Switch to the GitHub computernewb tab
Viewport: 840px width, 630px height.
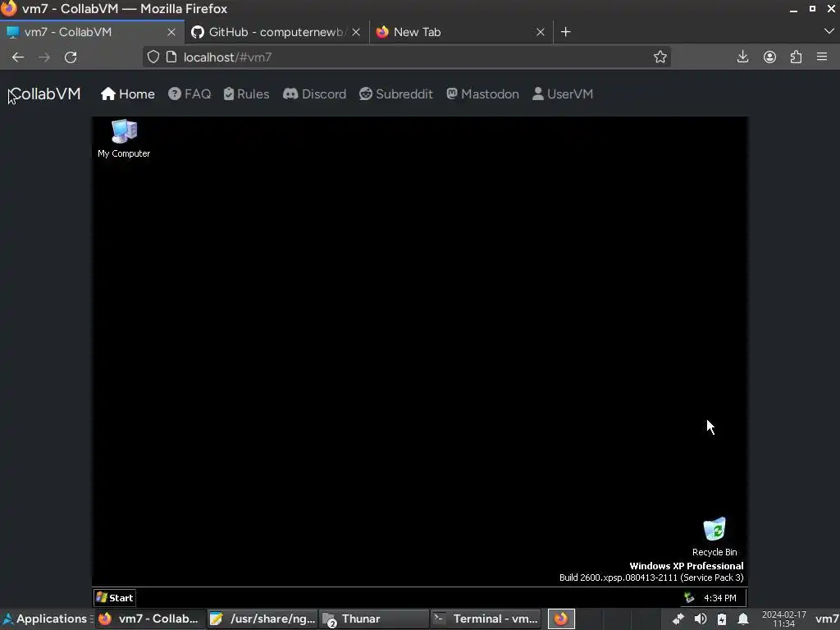point(271,32)
